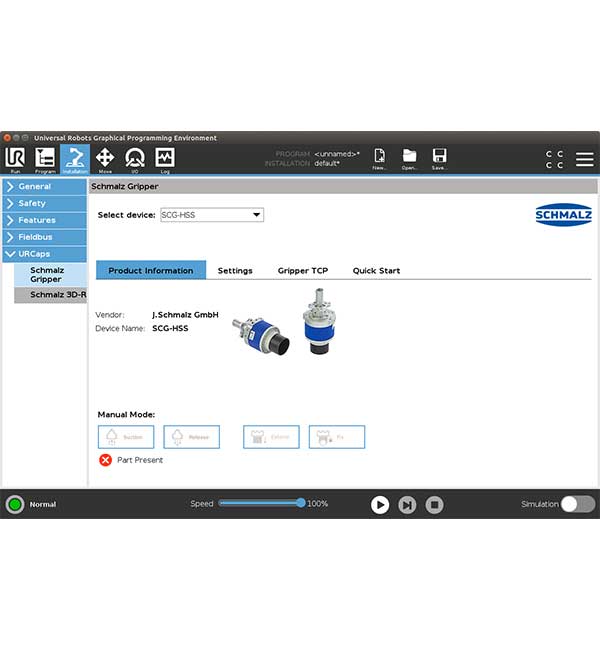Click the green Normal robot status indicator
Screen dimensions: 600x650
pos(15,504)
